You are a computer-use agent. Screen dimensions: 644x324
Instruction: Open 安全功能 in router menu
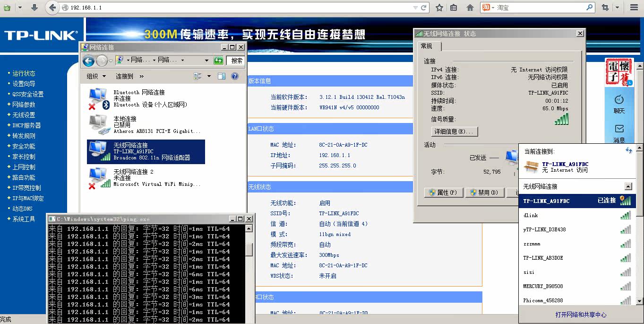[x=24, y=146]
